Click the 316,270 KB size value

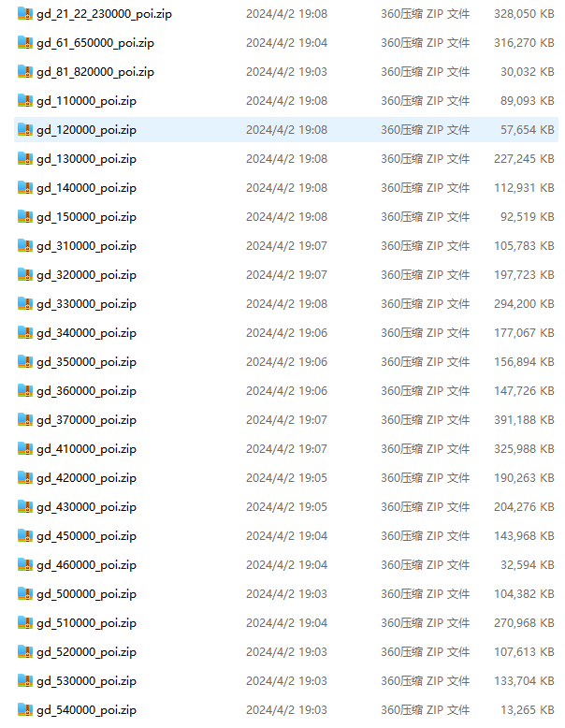click(524, 43)
